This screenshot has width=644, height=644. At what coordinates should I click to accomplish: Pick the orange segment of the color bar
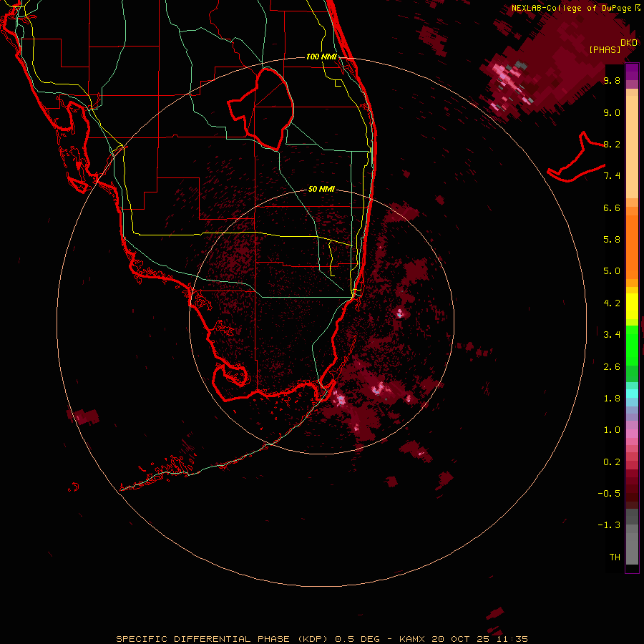click(x=632, y=247)
